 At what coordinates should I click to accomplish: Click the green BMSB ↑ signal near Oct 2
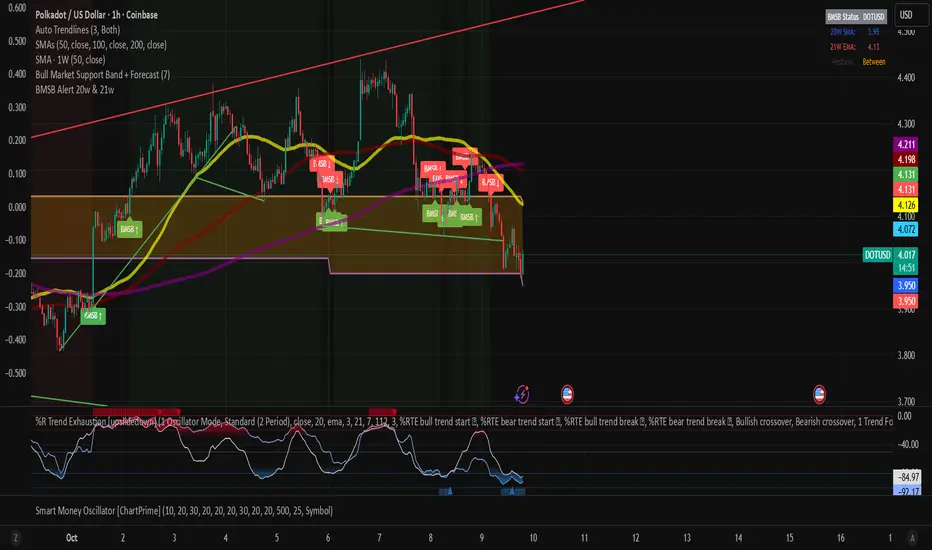tap(129, 229)
